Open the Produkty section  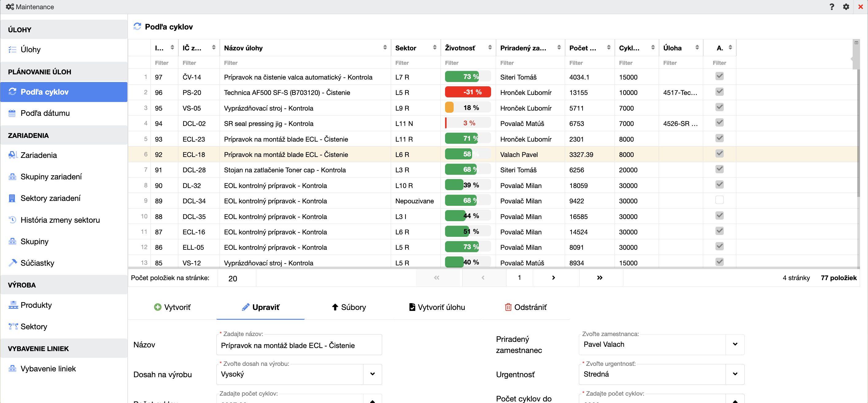pos(36,305)
